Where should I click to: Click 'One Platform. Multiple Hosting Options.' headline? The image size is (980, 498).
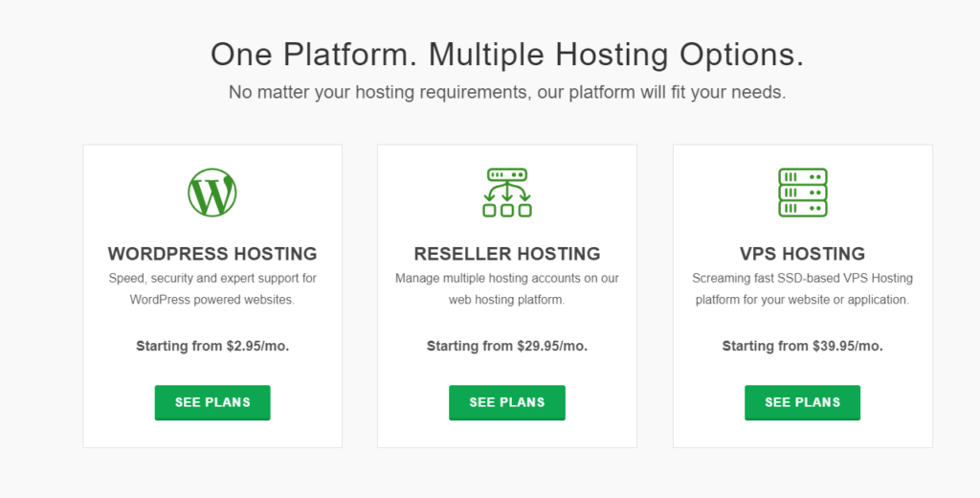click(507, 55)
